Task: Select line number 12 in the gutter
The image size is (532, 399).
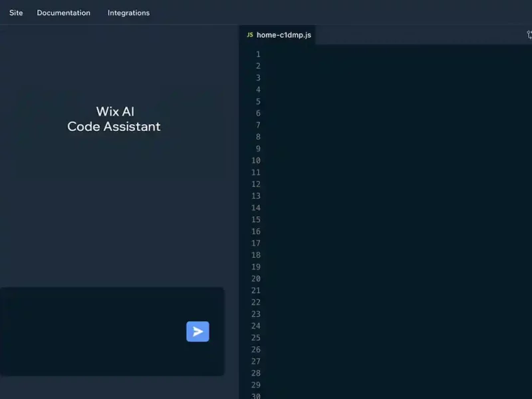Action: point(256,184)
